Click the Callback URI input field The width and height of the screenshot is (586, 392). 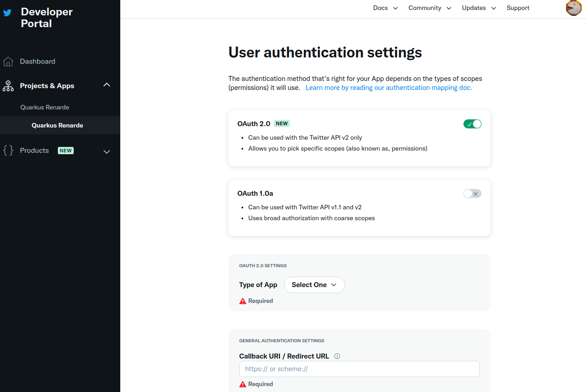click(359, 369)
